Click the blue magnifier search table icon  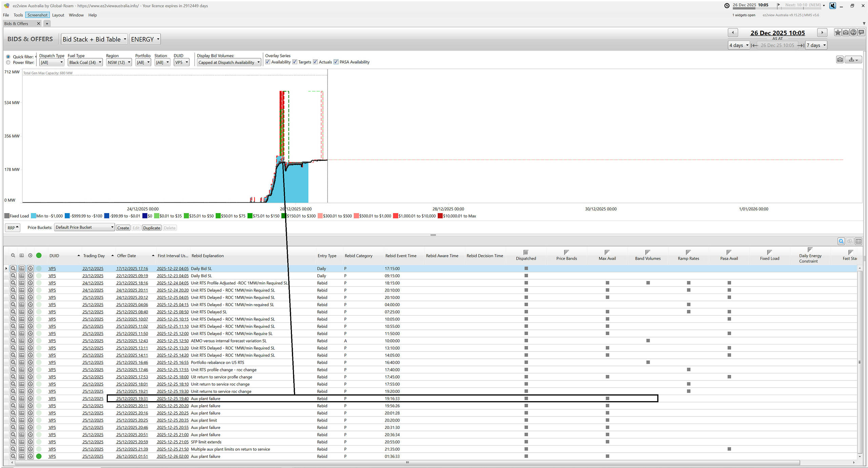pos(841,241)
